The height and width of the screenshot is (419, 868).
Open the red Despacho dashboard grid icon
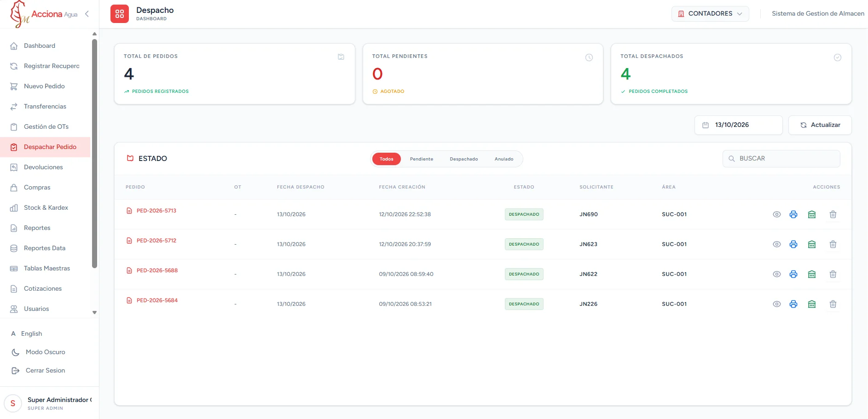120,14
